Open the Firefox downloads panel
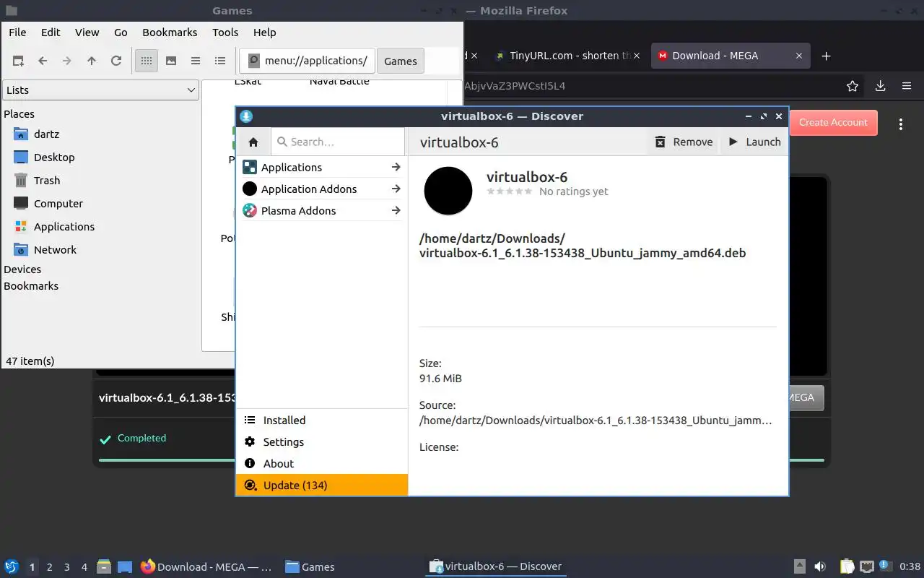Image resolution: width=924 pixels, height=578 pixels. 880,86
